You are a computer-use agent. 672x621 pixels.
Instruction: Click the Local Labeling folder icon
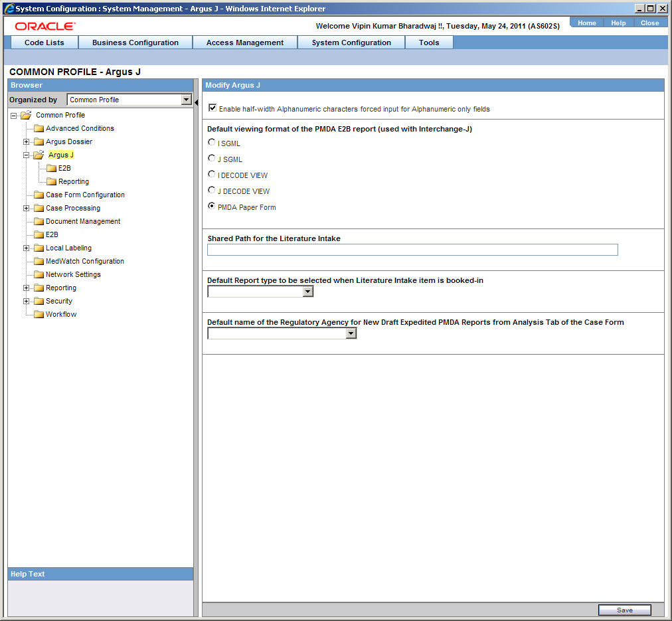39,248
